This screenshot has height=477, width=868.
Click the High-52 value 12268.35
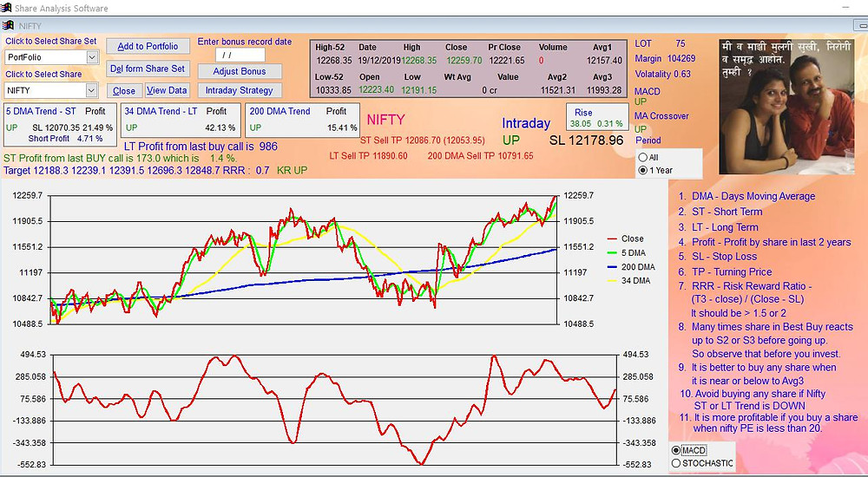pos(334,61)
